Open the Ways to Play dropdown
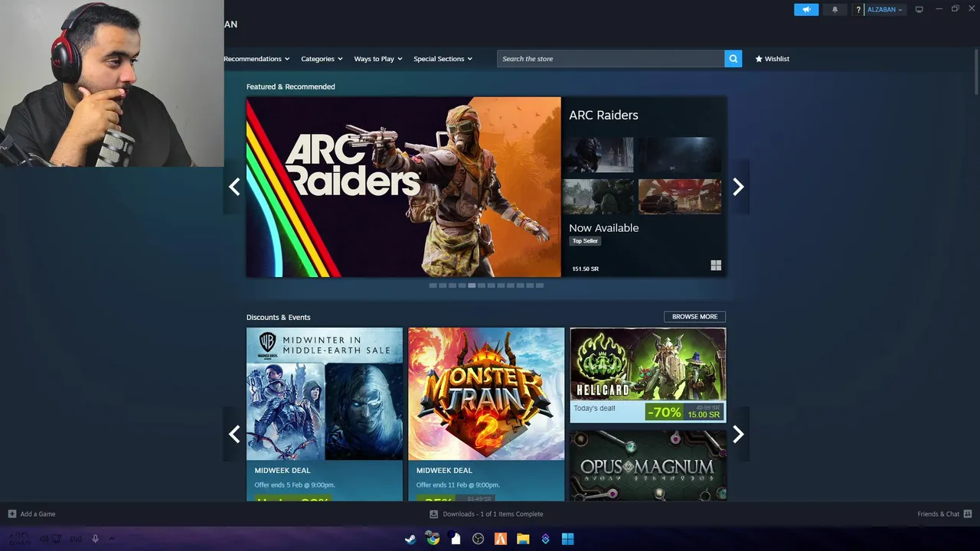980x551 pixels. [x=378, y=59]
